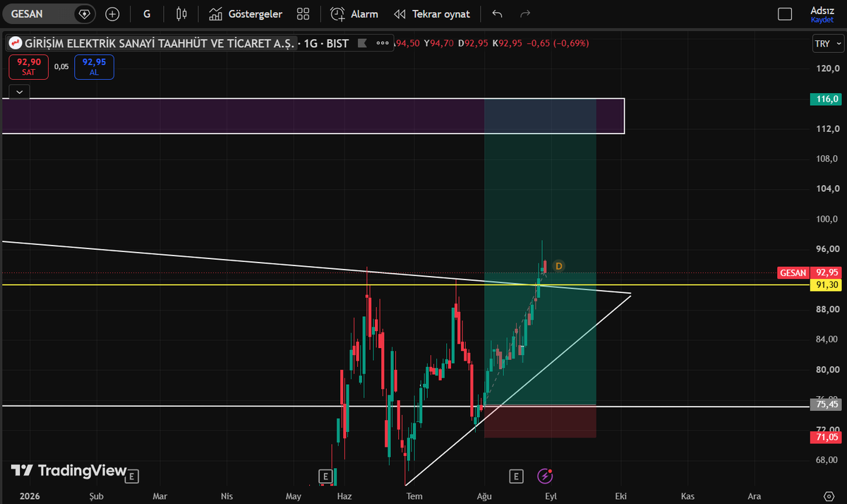The height and width of the screenshot is (504, 847).
Task: Undo the last chart action
Action: [x=498, y=13]
